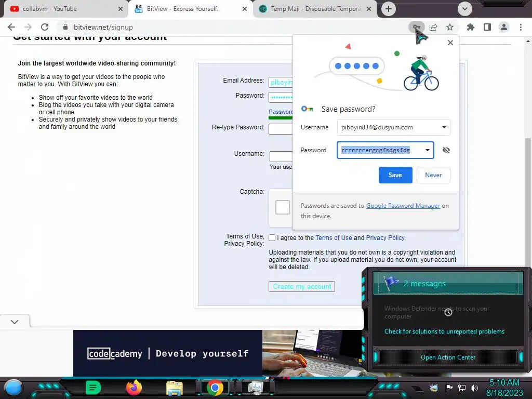Open Google Password Manager link
532x399 pixels.
pyautogui.click(x=403, y=206)
